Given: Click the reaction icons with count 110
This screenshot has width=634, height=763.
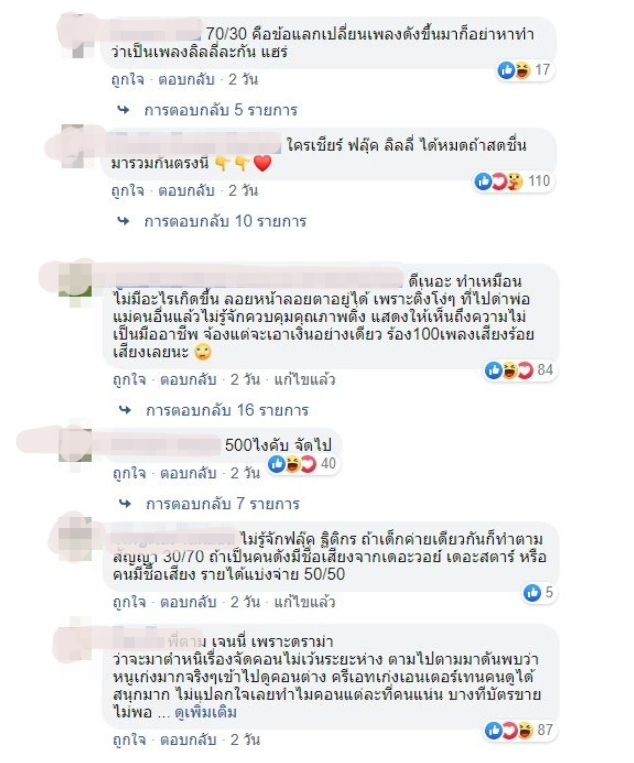Looking at the screenshot, I should click(512, 182).
